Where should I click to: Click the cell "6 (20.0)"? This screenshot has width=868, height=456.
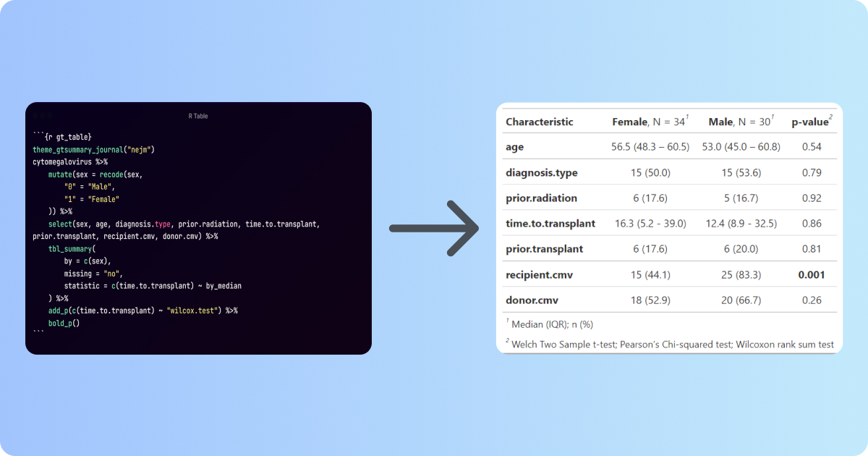coord(741,249)
